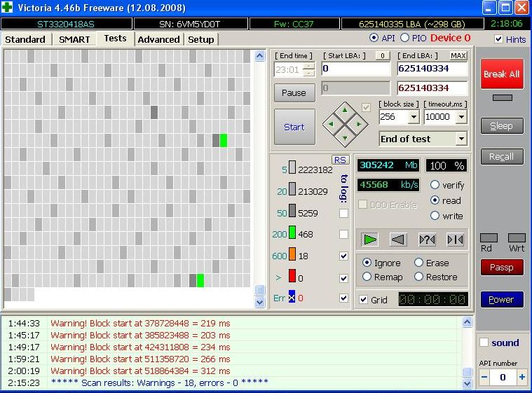Choose Erase error handling option

418,263
